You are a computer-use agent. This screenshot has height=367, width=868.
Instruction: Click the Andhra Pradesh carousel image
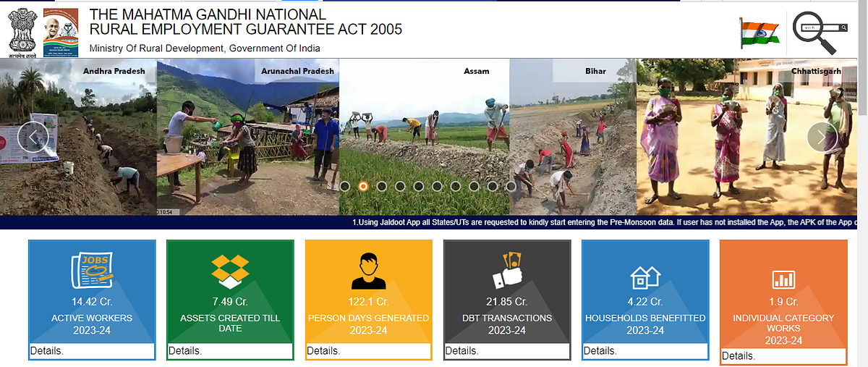tap(78, 136)
